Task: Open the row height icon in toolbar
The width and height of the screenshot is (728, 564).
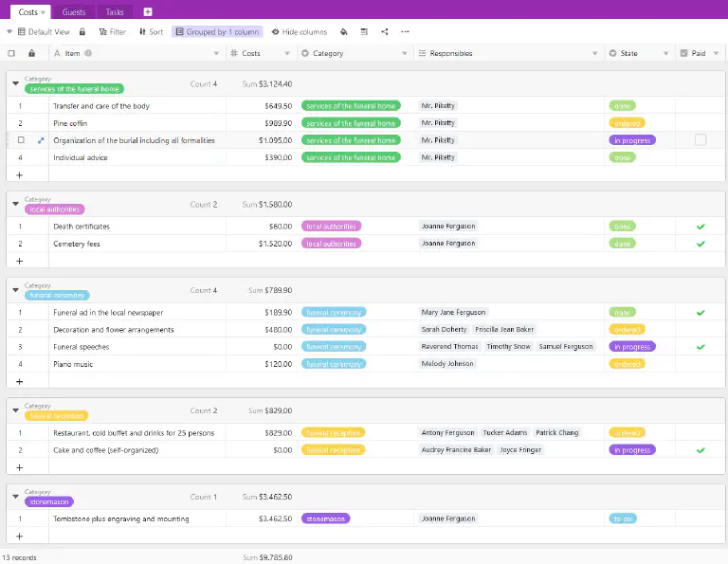Action: (364, 32)
